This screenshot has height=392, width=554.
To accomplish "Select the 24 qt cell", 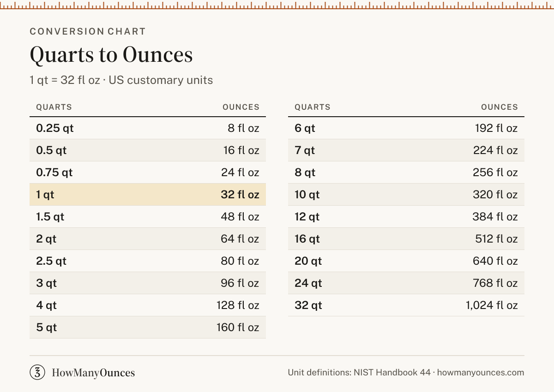I will [x=308, y=283].
